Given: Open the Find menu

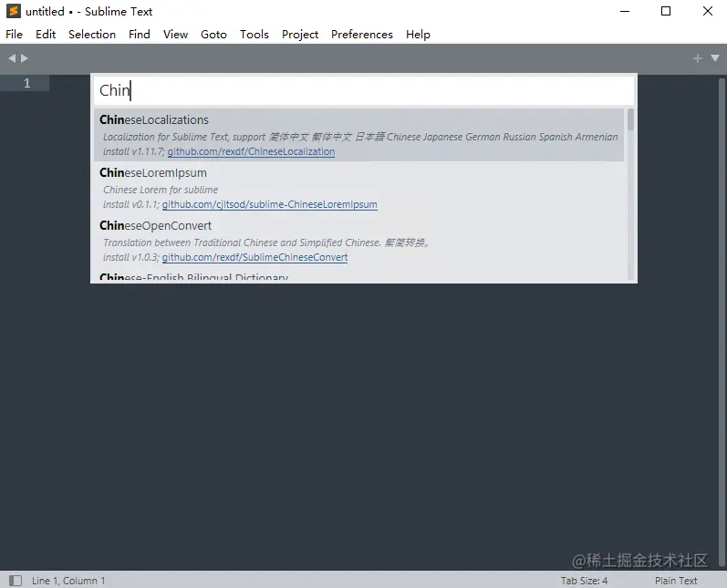Looking at the screenshot, I should [x=139, y=35].
